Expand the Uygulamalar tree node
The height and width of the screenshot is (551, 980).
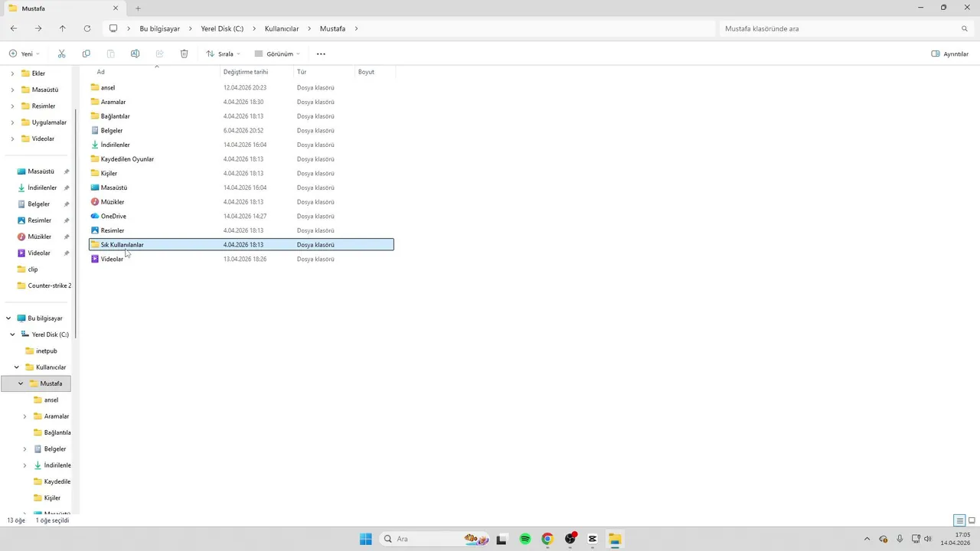pos(12,122)
